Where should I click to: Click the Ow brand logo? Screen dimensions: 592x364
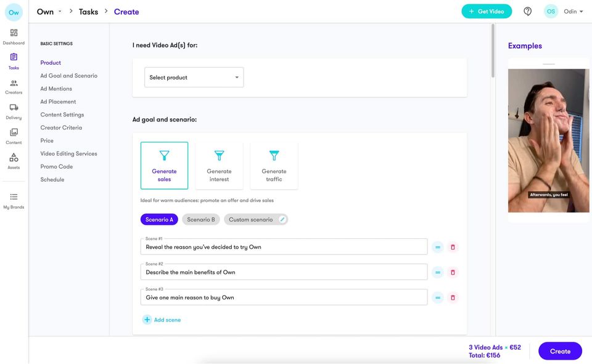(14, 12)
